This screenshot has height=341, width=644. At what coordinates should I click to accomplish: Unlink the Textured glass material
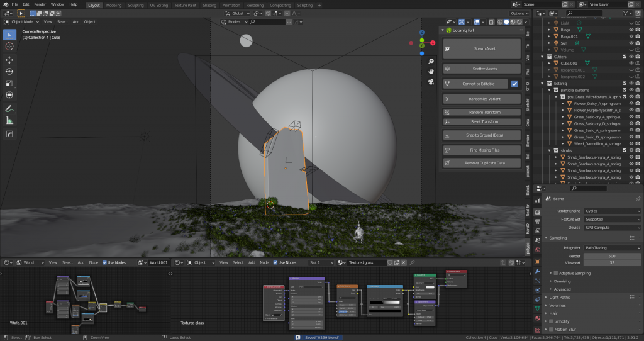pyautogui.click(x=404, y=262)
